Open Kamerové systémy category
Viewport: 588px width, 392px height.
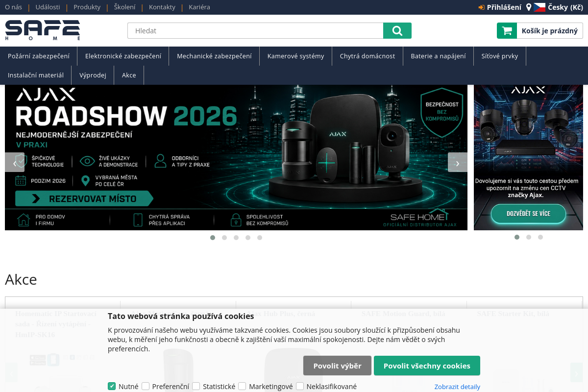(x=295, y=56)
